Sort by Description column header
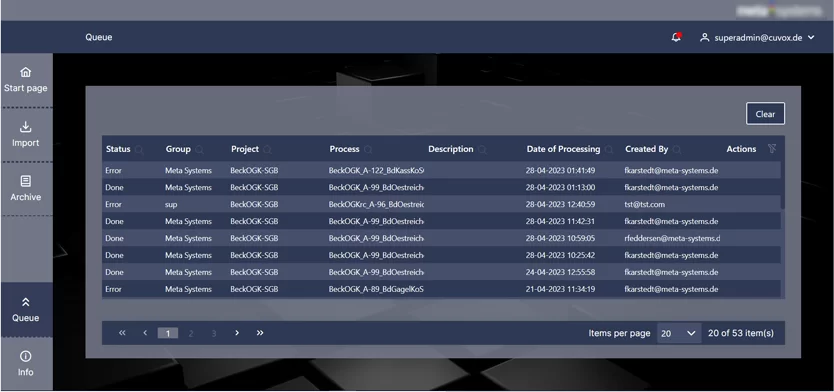This screenshot has height=392, width=834. point(451,149)
